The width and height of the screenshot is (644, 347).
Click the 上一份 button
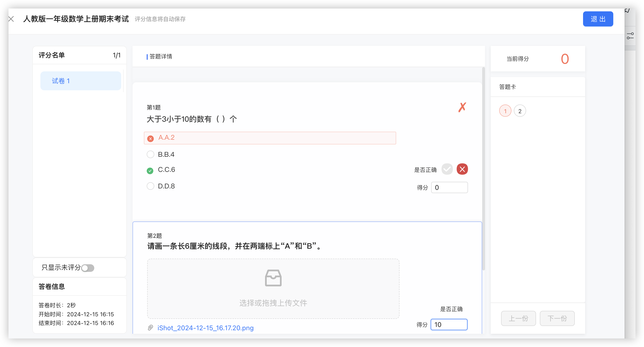tap(518, 318)
